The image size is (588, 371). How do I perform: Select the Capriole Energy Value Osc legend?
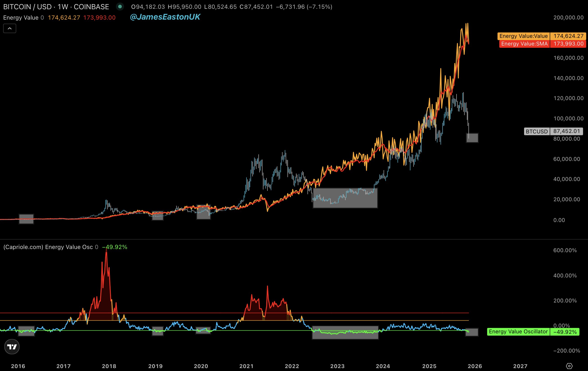pos(48,247)
